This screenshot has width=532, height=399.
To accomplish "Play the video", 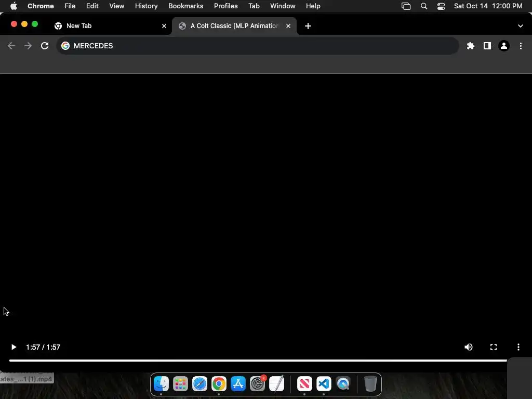I will click(14, 347).
